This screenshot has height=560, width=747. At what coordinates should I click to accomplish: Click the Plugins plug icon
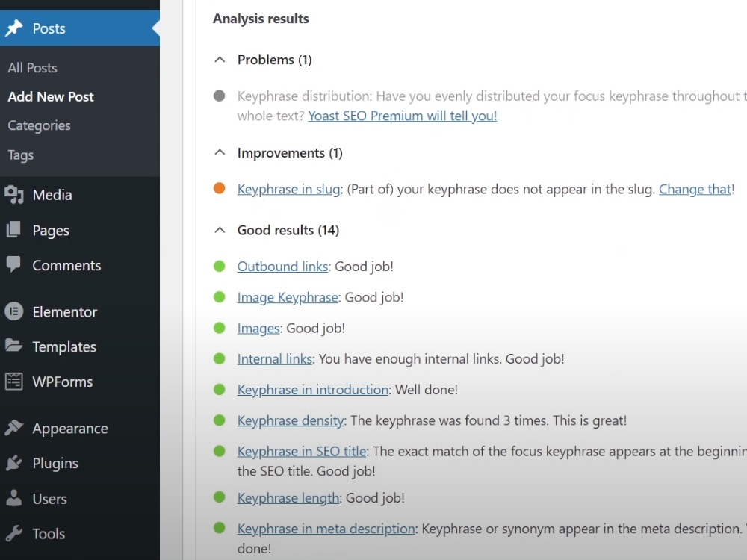point(13,463)
